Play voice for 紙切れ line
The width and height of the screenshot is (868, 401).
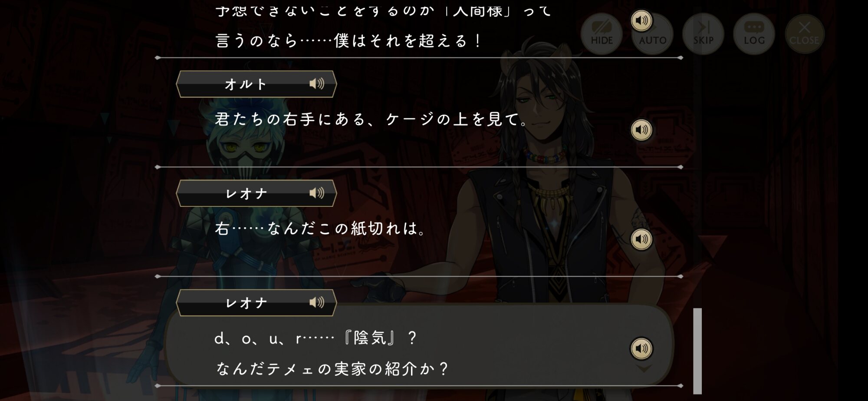641,239
